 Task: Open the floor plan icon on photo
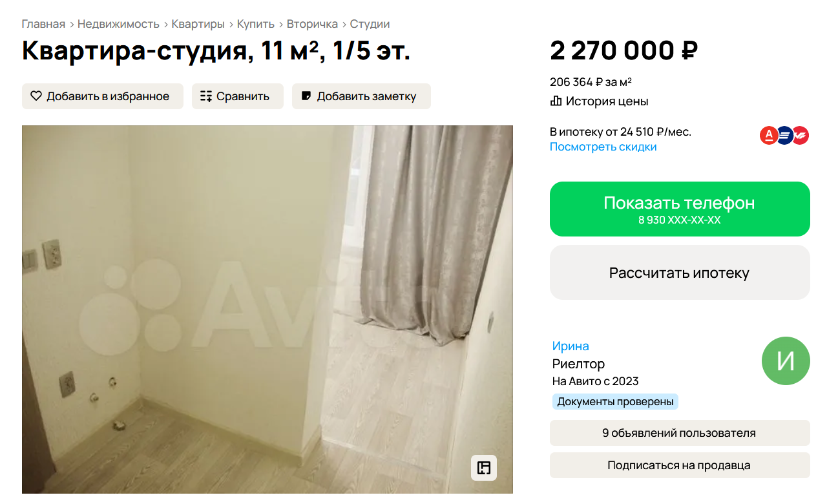(x=484, y=468)
